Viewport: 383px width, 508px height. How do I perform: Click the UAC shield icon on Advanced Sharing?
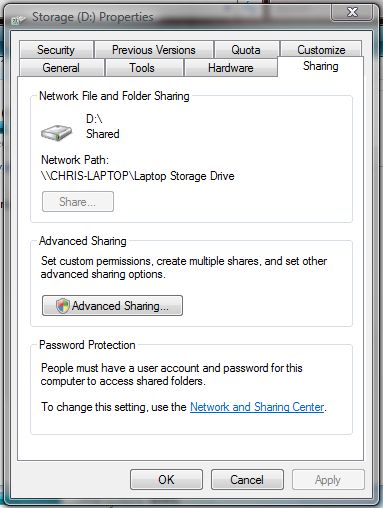click(62, 306)
